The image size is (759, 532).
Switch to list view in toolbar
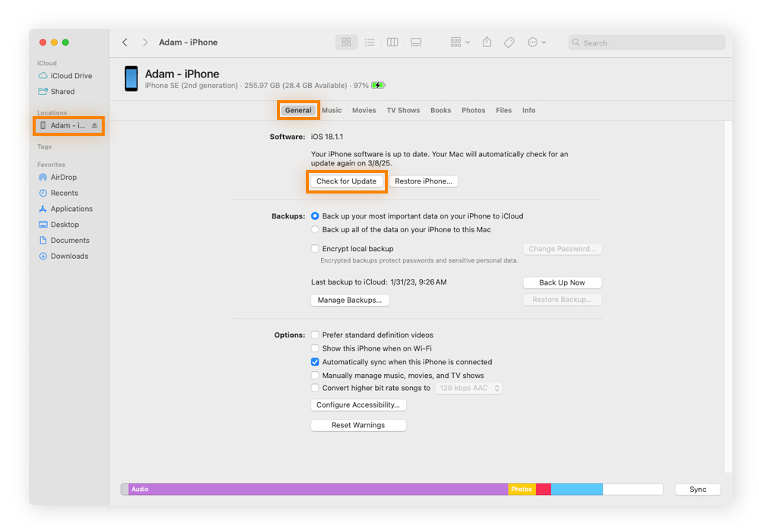pos(370,42)
